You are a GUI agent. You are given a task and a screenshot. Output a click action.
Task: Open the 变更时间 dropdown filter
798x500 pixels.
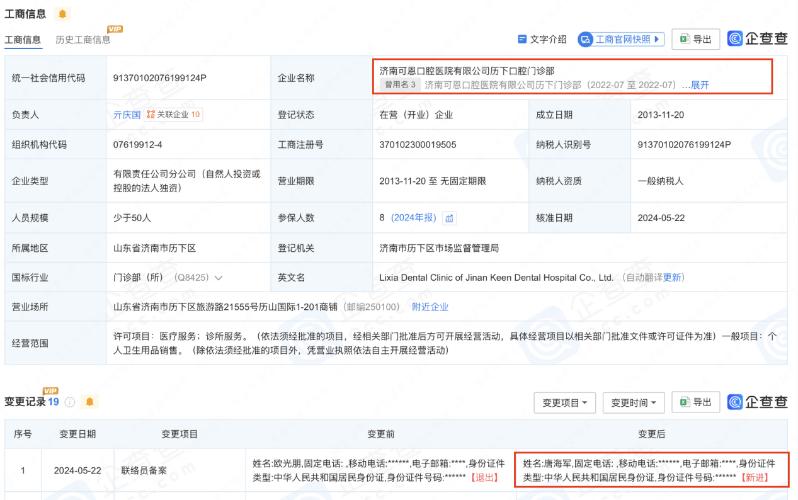[x=634, y=403]
